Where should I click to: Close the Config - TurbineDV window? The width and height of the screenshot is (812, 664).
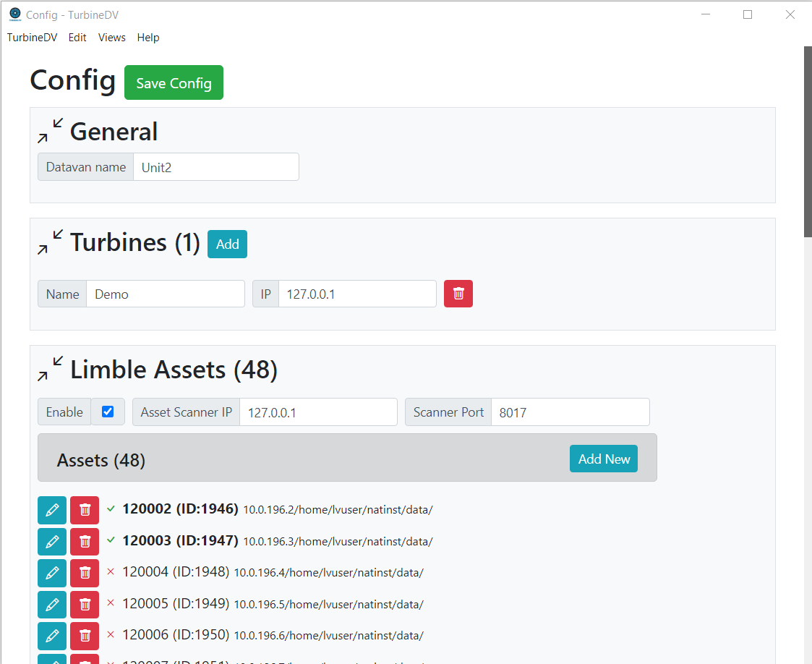point(790,14)
